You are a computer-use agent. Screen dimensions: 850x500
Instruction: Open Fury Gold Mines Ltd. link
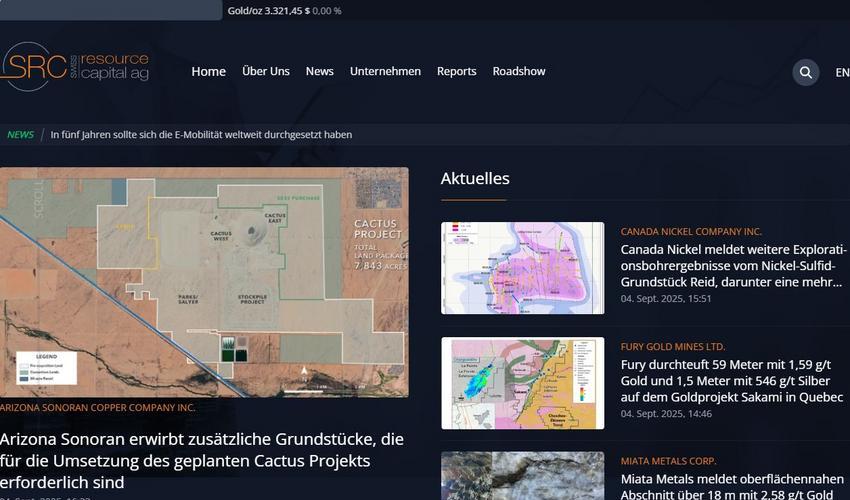pos(673,347)
